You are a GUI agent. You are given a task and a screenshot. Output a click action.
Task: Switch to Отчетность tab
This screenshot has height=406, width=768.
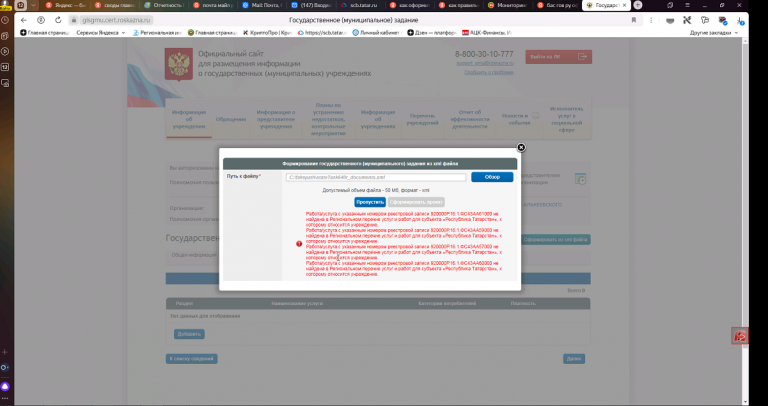pyautogui.click(x=164, y=5)
